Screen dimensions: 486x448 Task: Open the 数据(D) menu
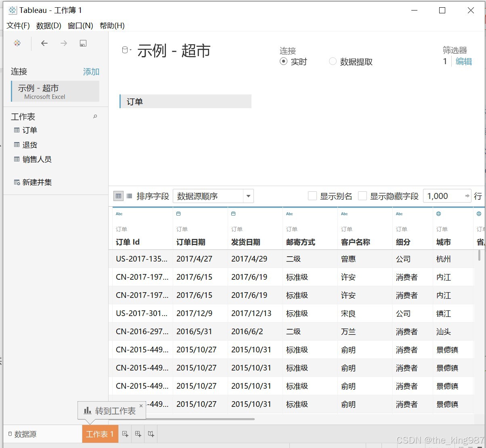click(49, 25)
